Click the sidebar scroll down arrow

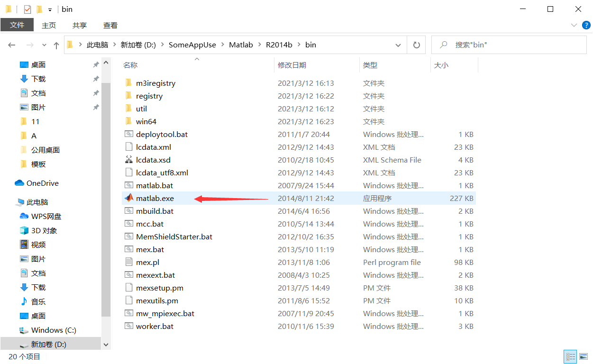point(106,345)
